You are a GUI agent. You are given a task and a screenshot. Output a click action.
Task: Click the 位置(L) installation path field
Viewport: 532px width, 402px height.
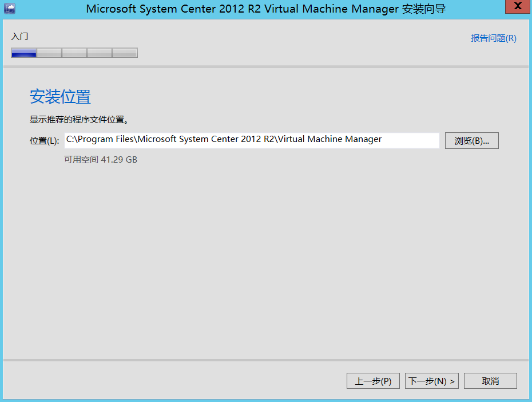click(252, 140)
